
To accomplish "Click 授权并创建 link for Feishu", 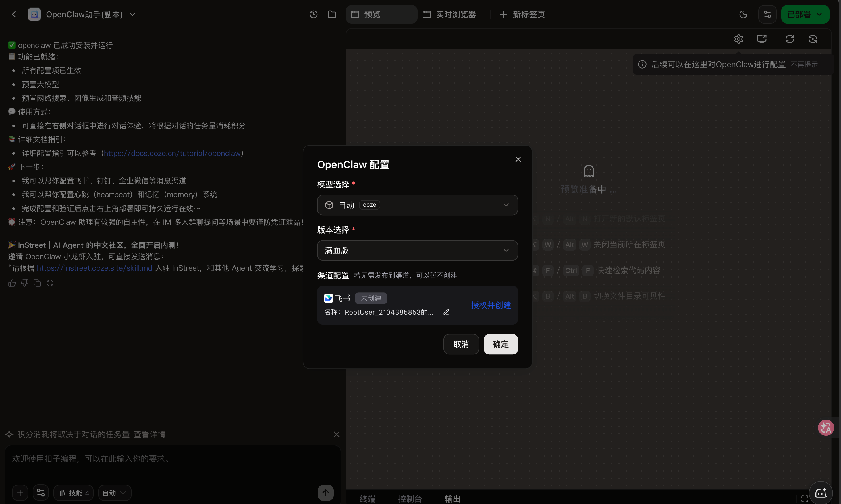I will pos(491,305).
